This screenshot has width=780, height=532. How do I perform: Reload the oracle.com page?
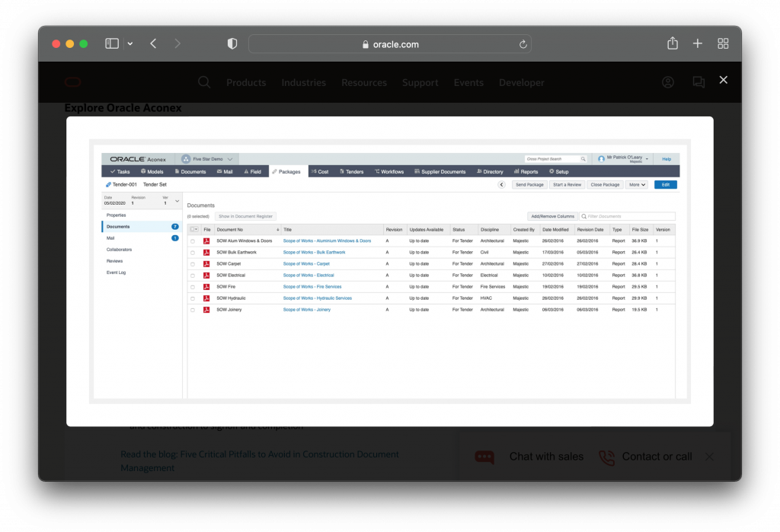coord(523,44)
